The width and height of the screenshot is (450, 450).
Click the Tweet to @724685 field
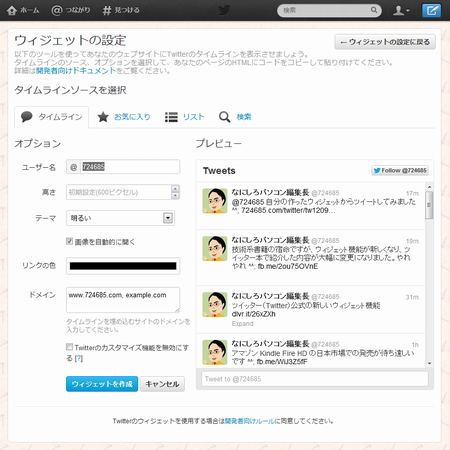315,379
